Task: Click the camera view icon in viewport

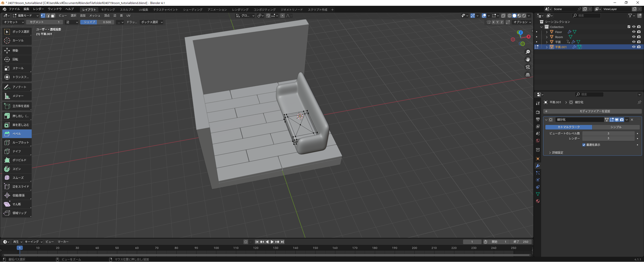Action: [x=528, y=67]
